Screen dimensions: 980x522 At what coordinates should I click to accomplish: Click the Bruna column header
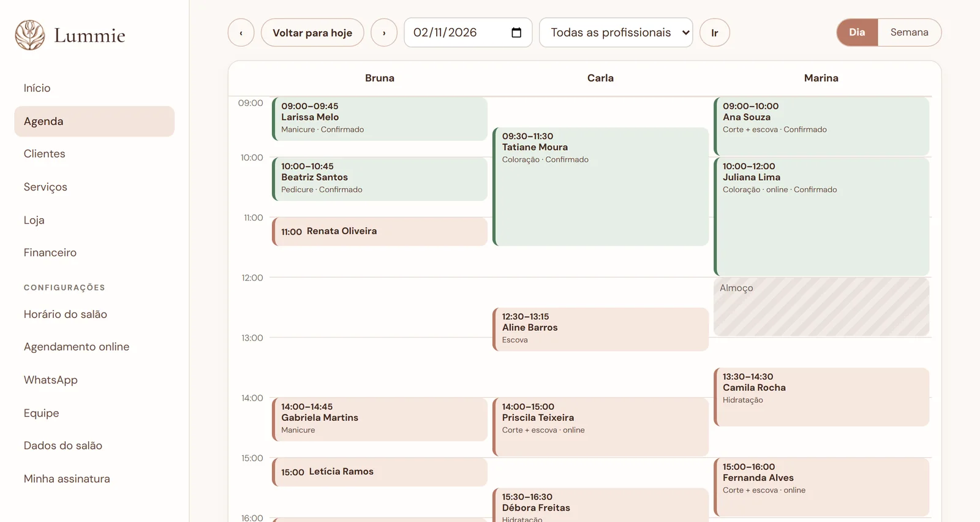pyautogui.click(x=380, y=78)
